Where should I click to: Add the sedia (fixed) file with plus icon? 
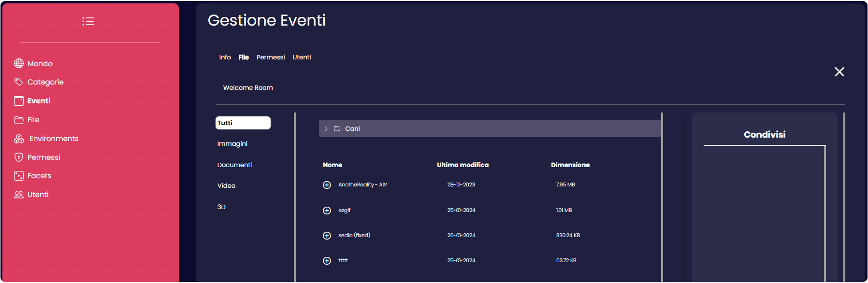click(x=327, y=236)
